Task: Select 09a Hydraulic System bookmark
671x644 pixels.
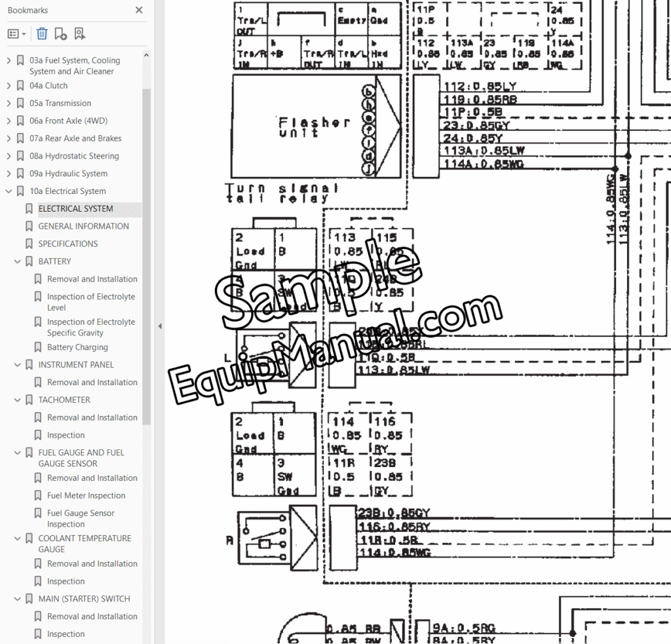Action: click(68, 174)
